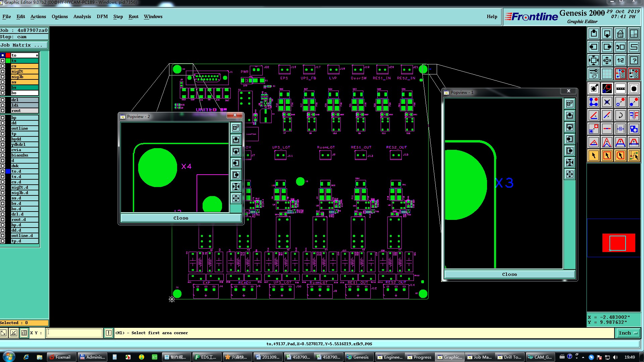Viewport: 644px width, 362px height.
Task: Select the polygon area selection arrow tool
Action: pos(620,156)
